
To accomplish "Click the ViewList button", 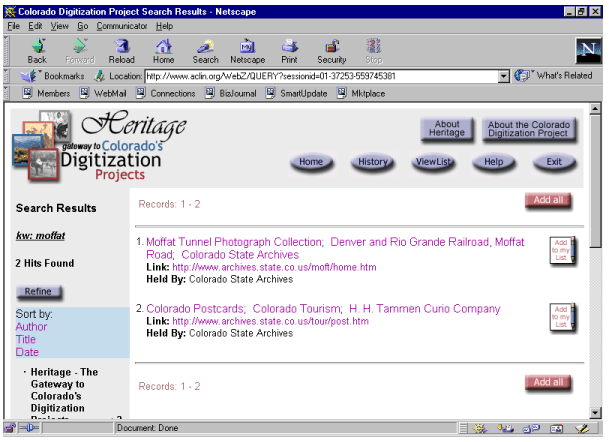I will 433,162.
